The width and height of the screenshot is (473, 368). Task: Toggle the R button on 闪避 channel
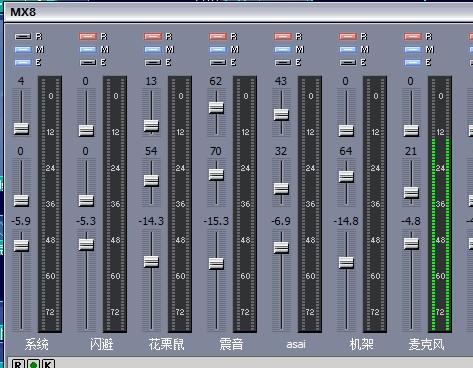click(x=88, y=36)
